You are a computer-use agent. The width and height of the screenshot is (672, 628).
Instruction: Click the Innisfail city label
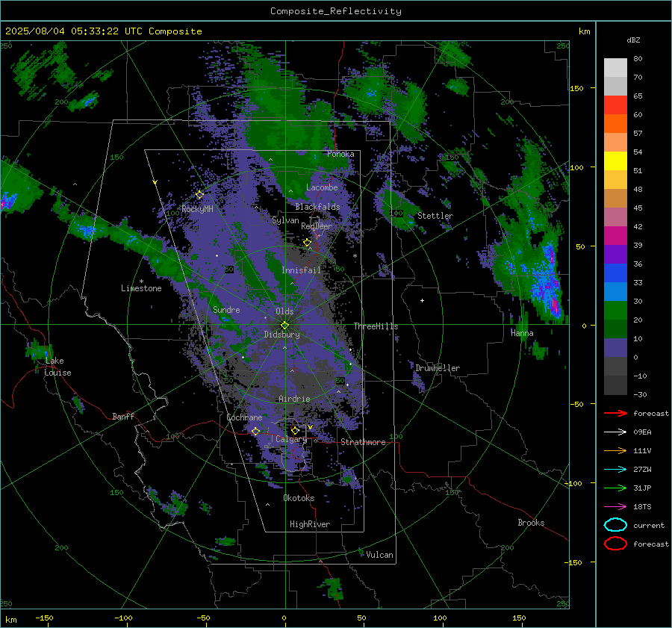[301, 270]
